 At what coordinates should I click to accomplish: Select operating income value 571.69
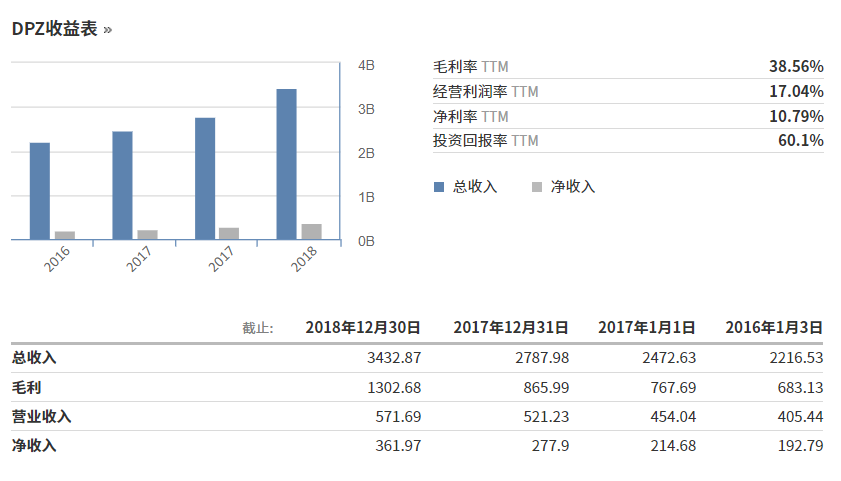[398, 416]
